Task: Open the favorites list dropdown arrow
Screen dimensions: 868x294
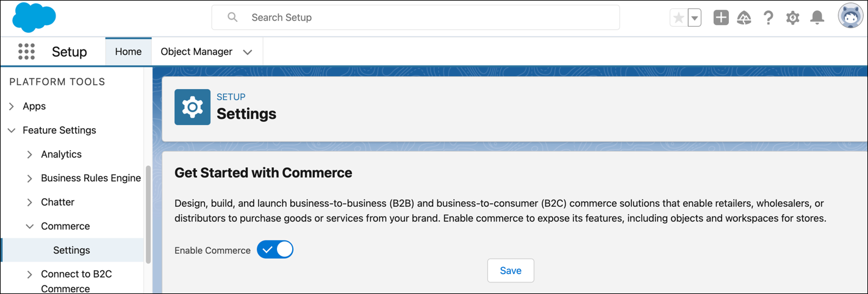Action: (x=694, y=18)
